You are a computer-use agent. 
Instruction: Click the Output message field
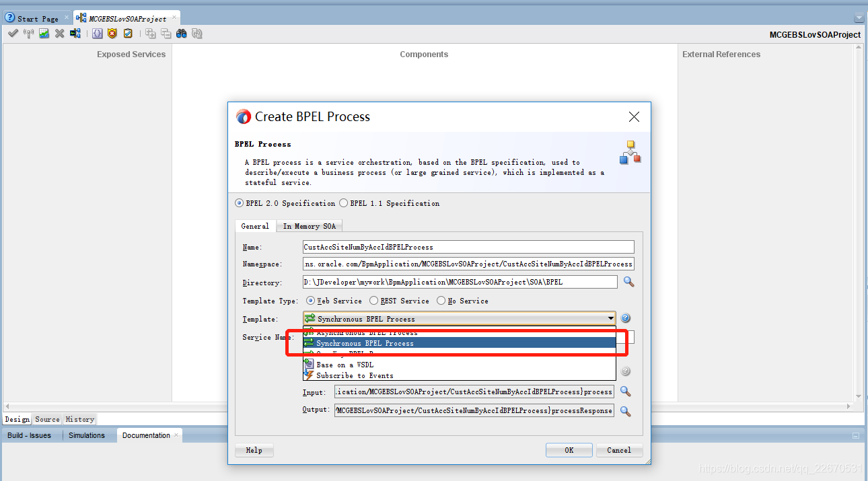click(474, 410)
